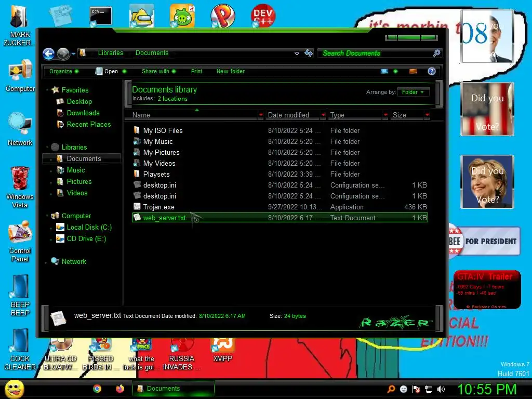Click the 2 locations link
This screenshot has height=399, width=532.
(172, 99)
